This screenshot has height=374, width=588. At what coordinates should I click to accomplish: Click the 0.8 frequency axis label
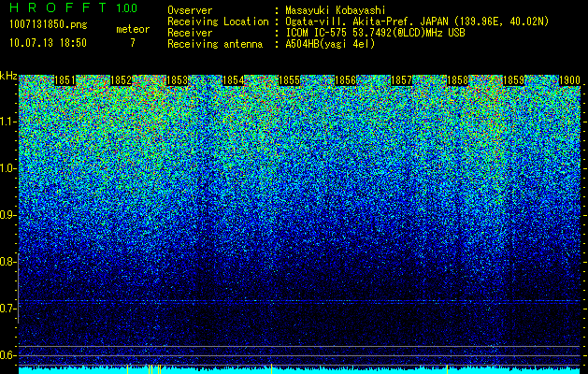[x=7, y=262]
